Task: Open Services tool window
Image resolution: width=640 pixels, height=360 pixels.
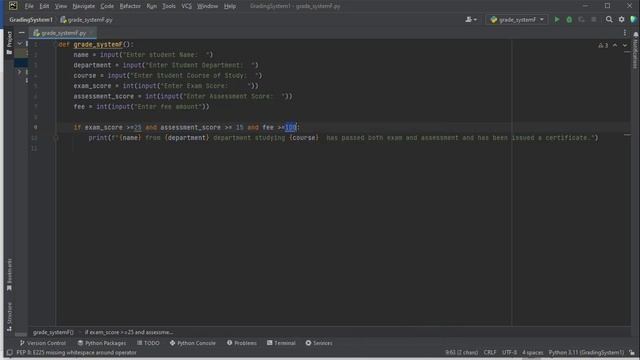Action: (319, 343)
